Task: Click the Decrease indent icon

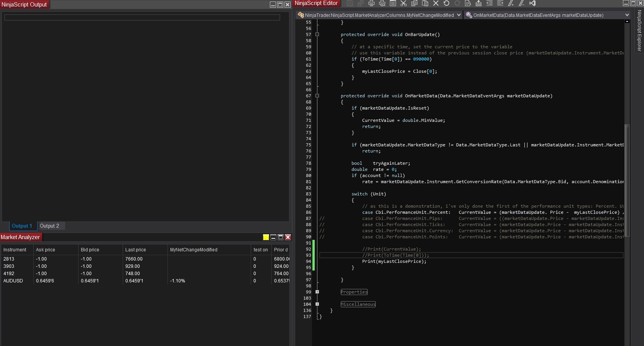Action: 489,3
